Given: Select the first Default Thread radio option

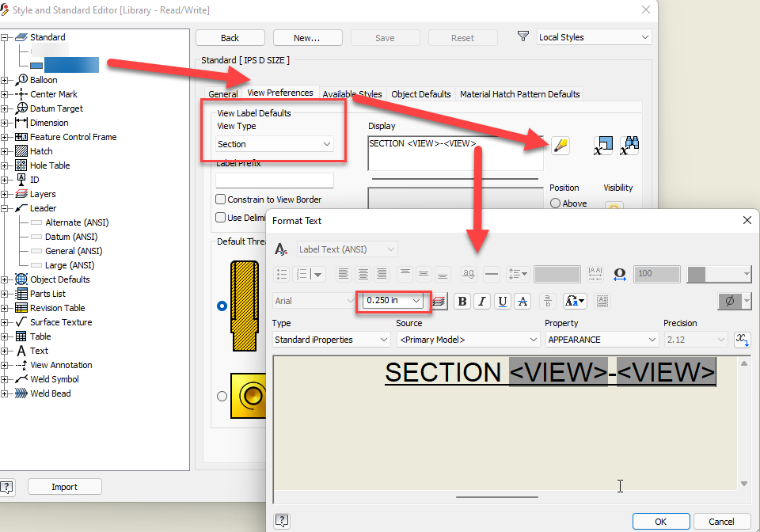Looking at the screenshot, I should point(222,306).
